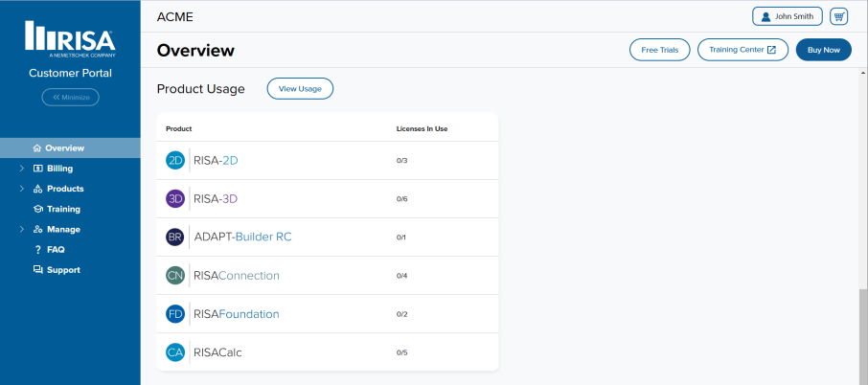This screenshot has height=385, width=868.
Task: Select the ADAPT-Builder RC product name
Action: point(242,237)
